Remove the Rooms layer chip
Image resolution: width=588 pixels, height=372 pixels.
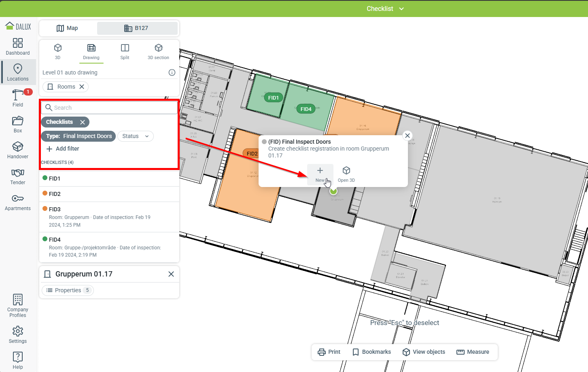[x=82, y=87]
